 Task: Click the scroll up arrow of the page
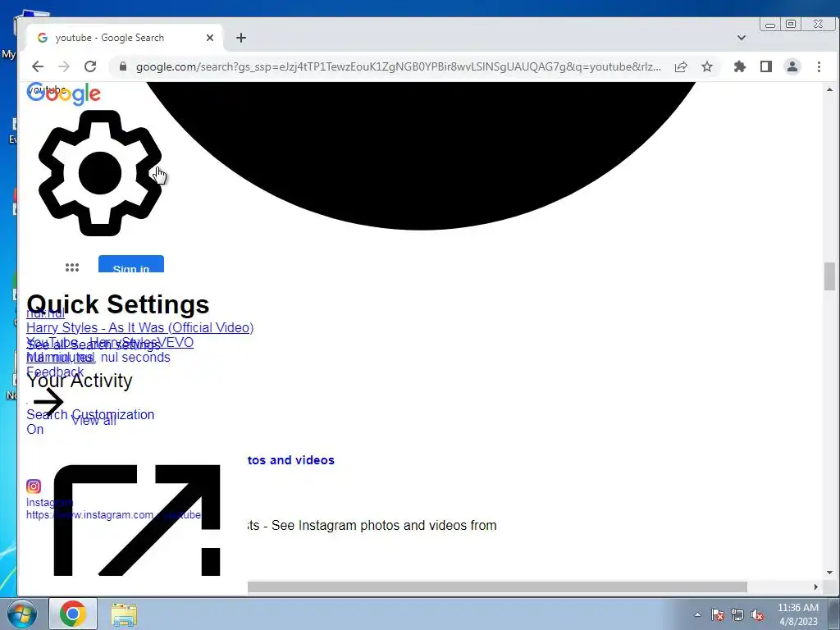tap(829, 89)
